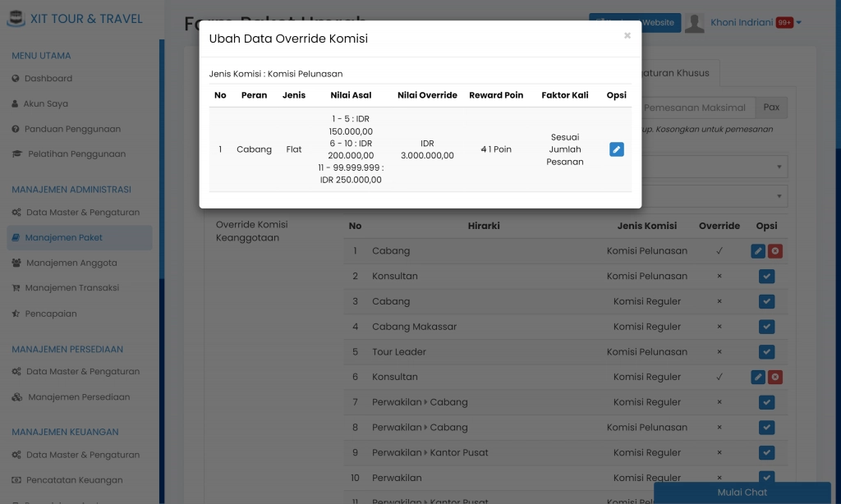Open Manajemen Anggota in the sidebar
841x504 pixels.
pyautogui.click(x=71, y=263)
